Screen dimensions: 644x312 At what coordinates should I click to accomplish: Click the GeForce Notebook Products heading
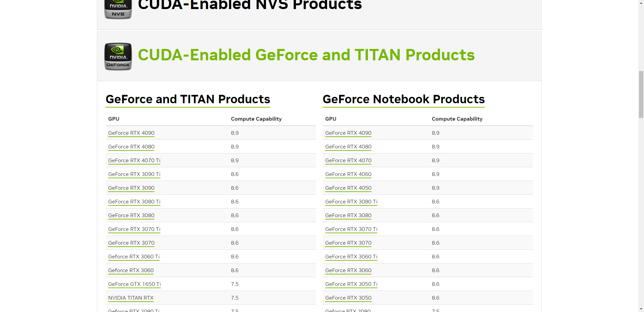(404, 99)
